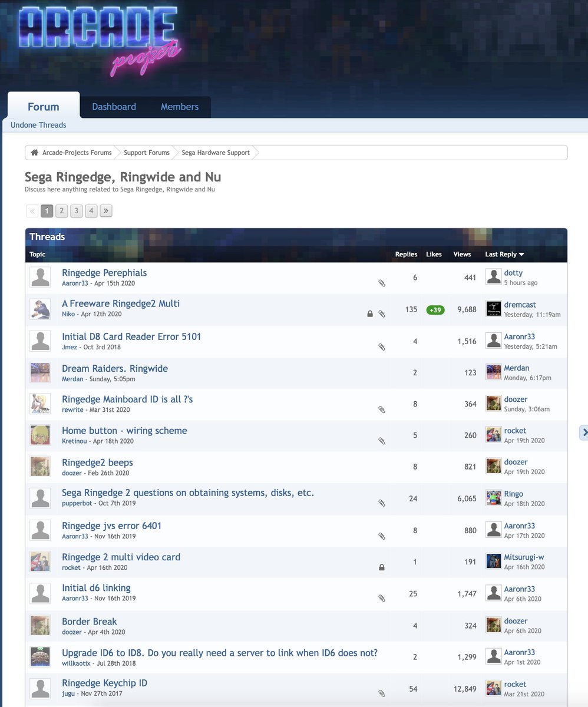
Task: Click Kretinou's avatar beside Home button thread
Action: click(40, 435)
